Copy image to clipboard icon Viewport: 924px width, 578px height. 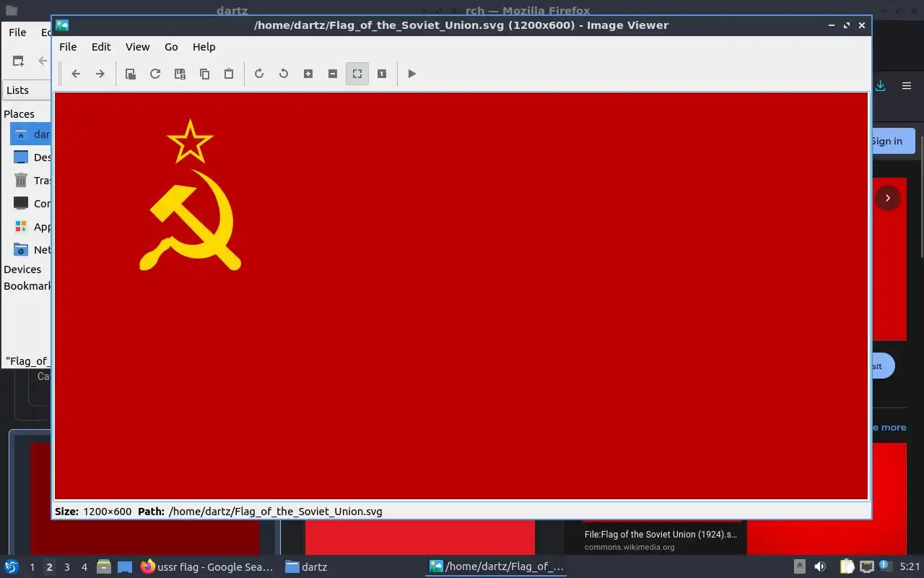coord(204,74)
